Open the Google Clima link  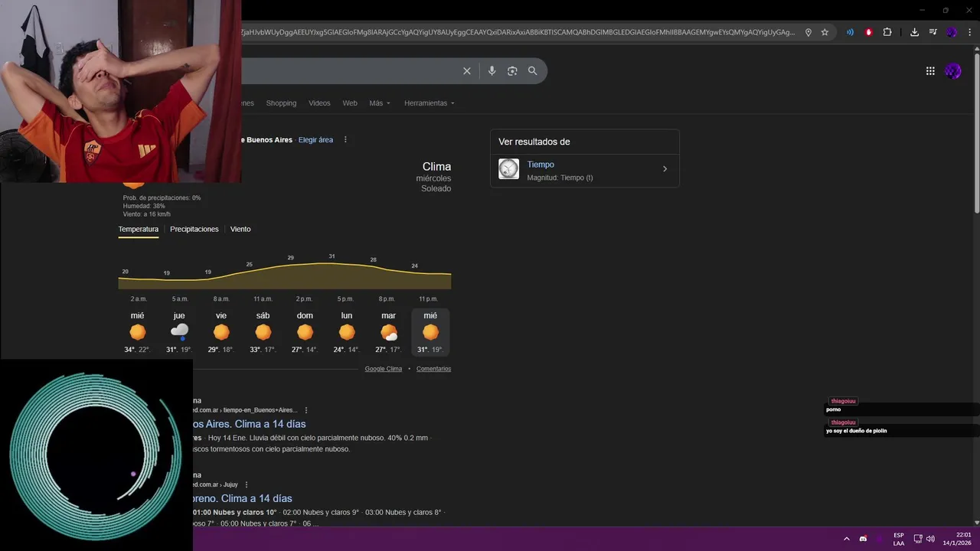pos(384,369)
